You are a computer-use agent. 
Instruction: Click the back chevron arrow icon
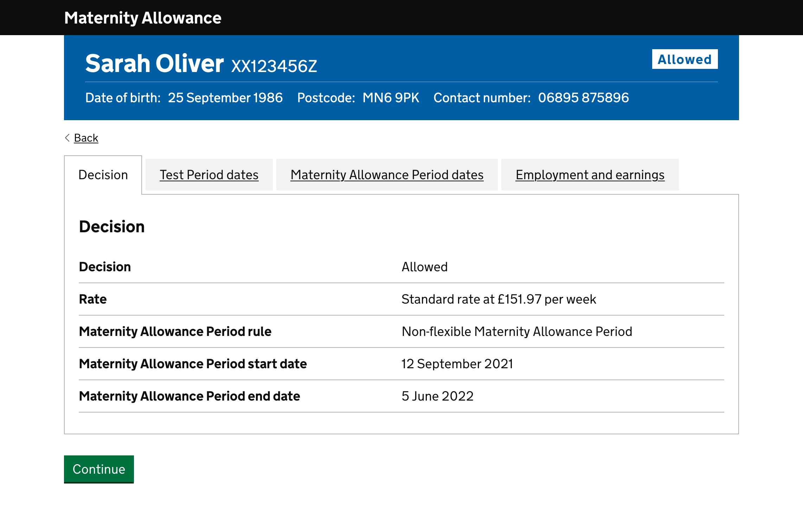(x=68, y=138)
